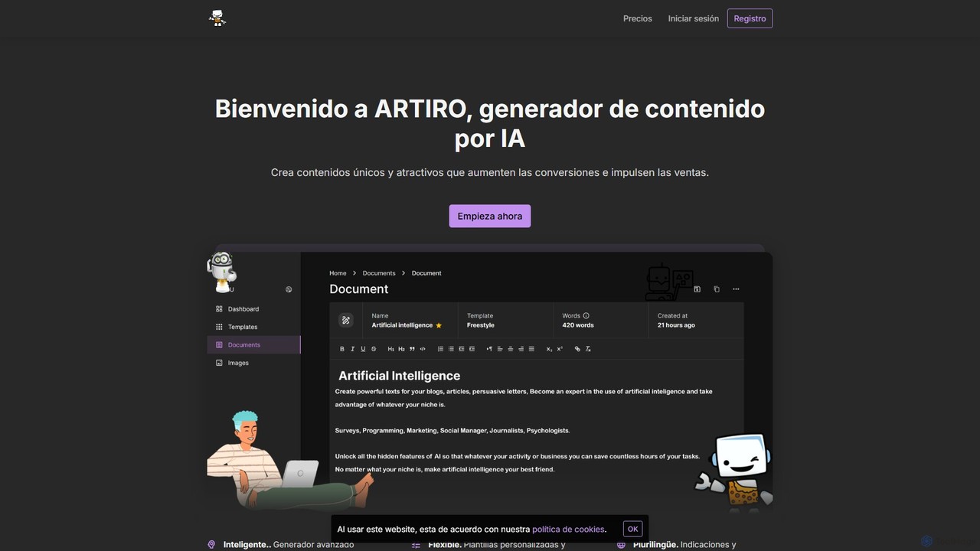Viewport: 980px width, 551px height.
Task: Click the Bold icon in preview toolbar
Action: point(342,349)
